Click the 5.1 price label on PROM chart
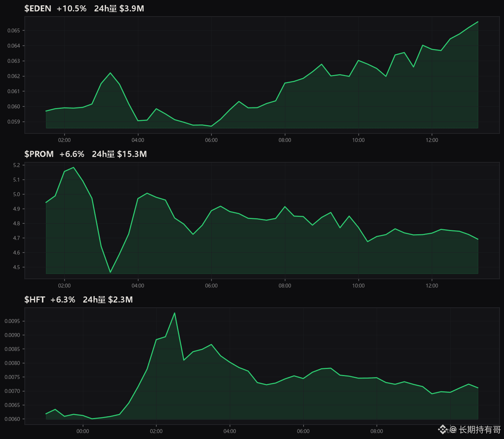The width and height of the screenshot is (504, 439). (x=17, y=180)
